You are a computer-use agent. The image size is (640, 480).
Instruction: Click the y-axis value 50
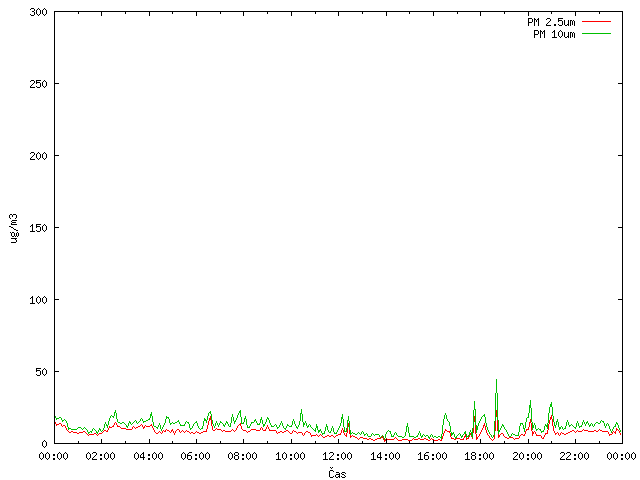(41, 372)
